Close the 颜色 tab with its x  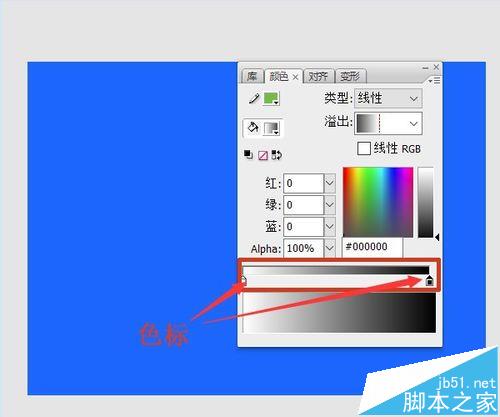pos(295,77)
